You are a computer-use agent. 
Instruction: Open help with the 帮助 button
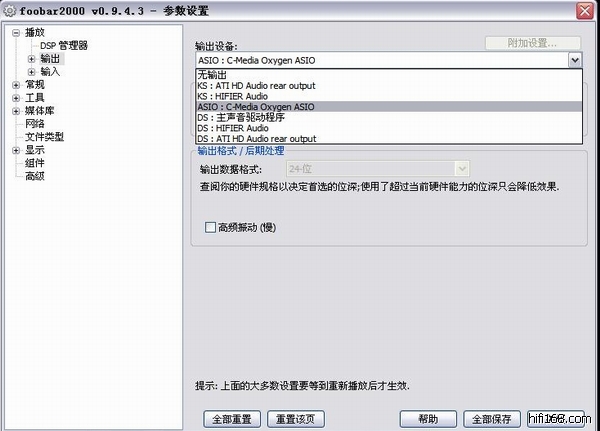pyautogui.click(x=428, y=418)
